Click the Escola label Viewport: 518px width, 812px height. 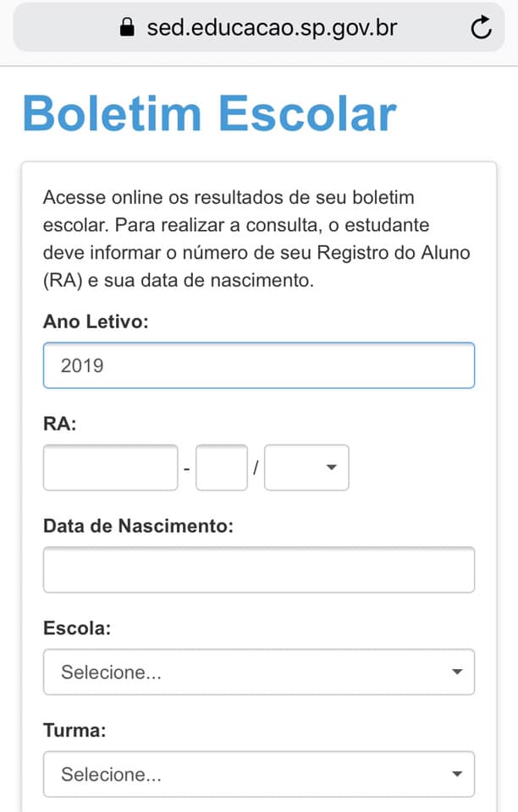[x=77, y=628]
